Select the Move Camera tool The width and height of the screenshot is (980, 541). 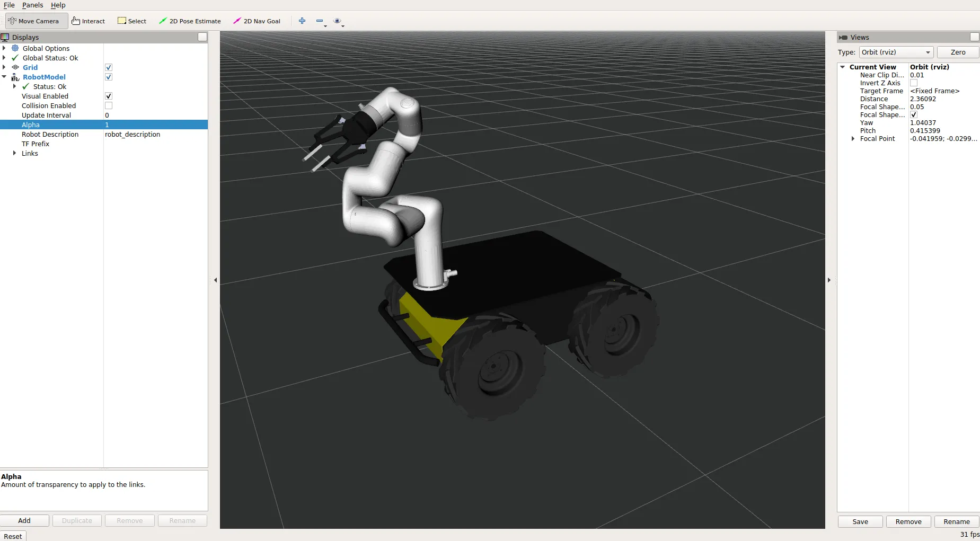(34, 21)
